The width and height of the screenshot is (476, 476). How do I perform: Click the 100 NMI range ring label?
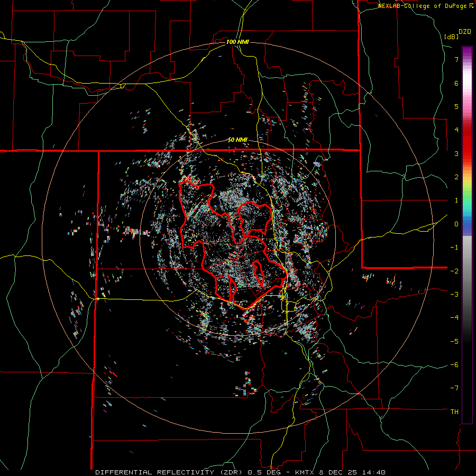click(x=237, y=42)
